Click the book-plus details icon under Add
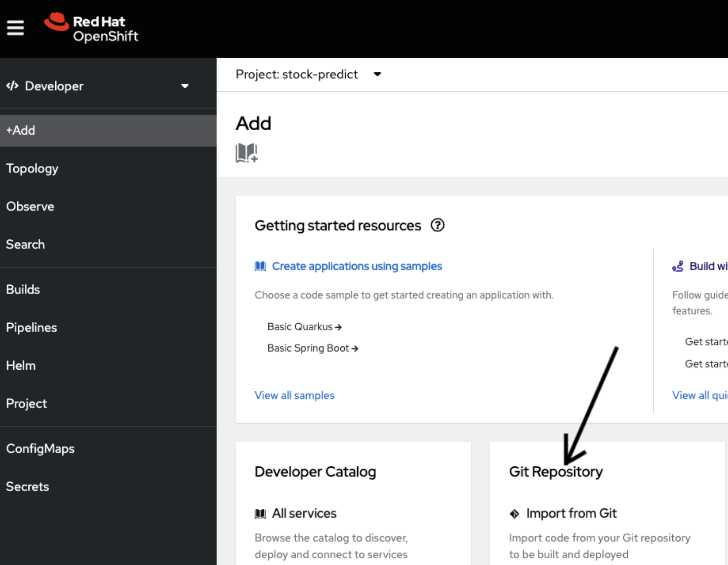The height and width of the screenshot is (565, 728). click(246, 153)
